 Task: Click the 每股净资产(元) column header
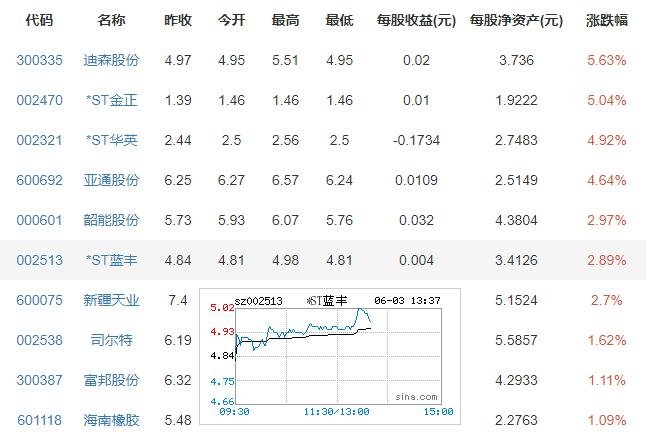pos(514,20)
